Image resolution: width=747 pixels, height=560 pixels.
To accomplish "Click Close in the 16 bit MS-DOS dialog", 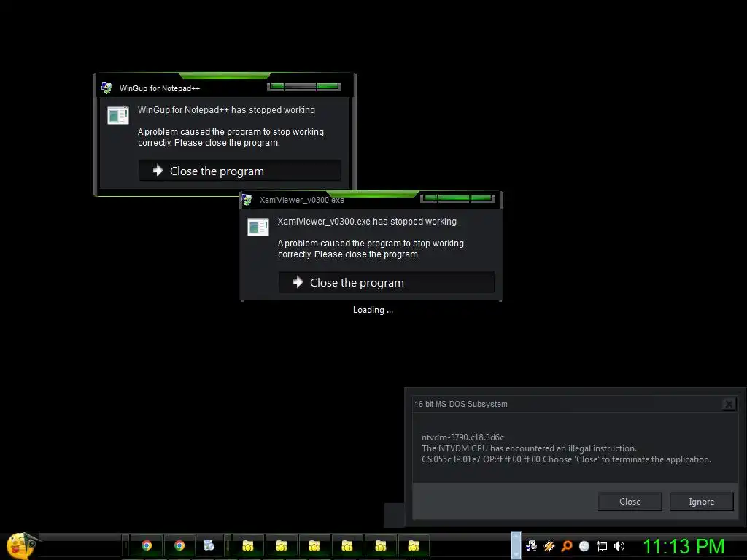I will coord(630,502).
